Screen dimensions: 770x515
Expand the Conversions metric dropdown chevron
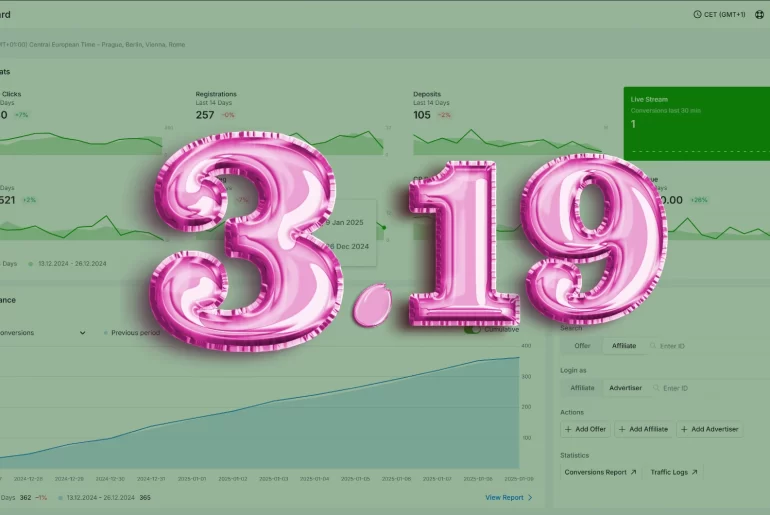(82, 333)
